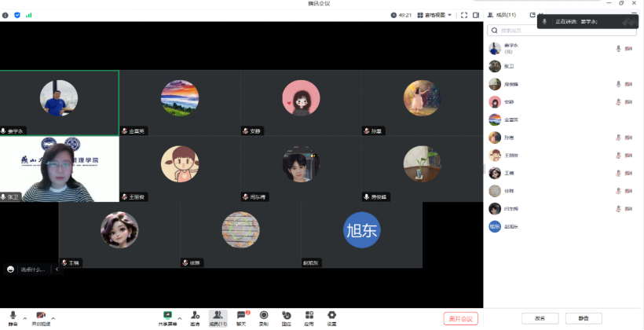Click the red 离开会议 leave meeting button
The width and height of the screenshot is (644, 330).
click(460, 318)
